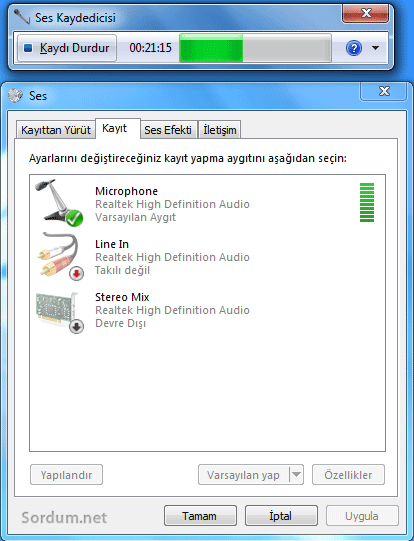Click the İptal button

click(x=281, y=516)
